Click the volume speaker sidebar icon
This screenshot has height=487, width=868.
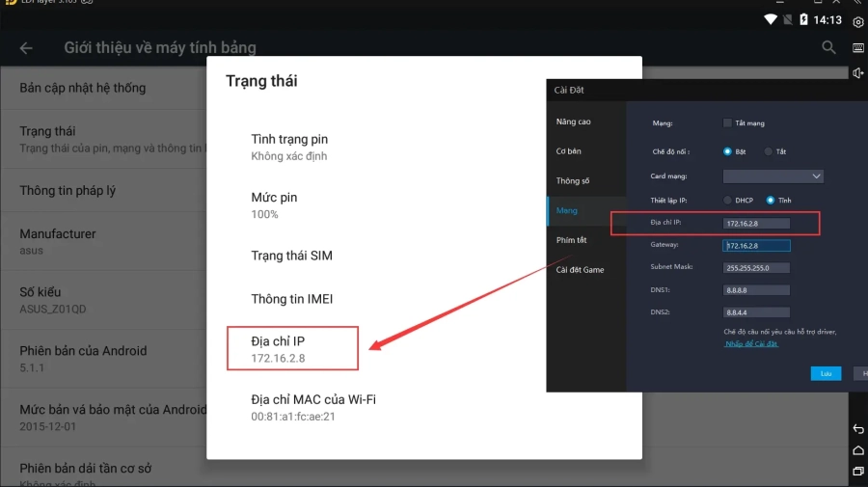[x=857, y=73]
